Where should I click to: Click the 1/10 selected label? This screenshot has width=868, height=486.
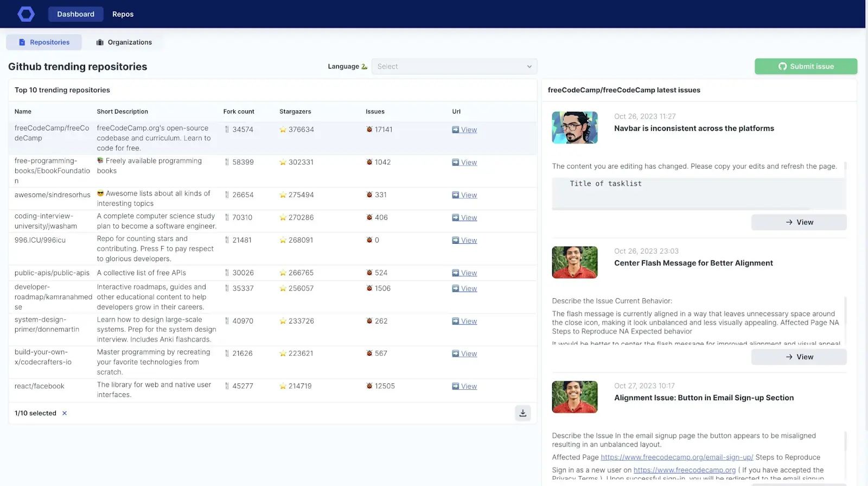[35, 413]
